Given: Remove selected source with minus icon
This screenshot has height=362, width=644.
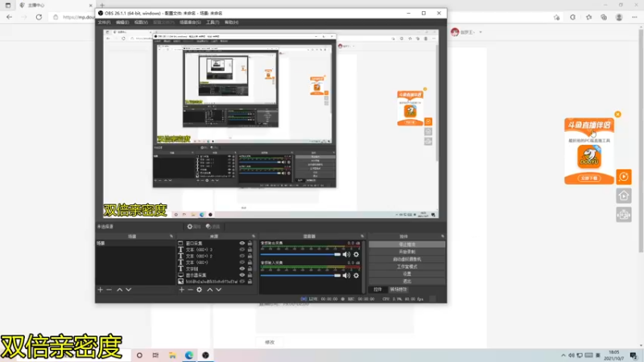Looking at the screenshot, I should [x=190, y=290].
